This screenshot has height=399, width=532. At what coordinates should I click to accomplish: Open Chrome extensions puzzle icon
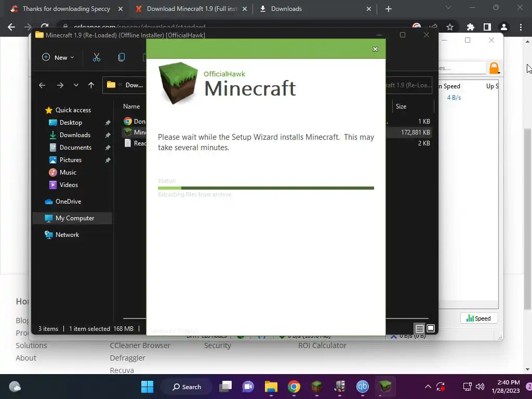(471, 27)
